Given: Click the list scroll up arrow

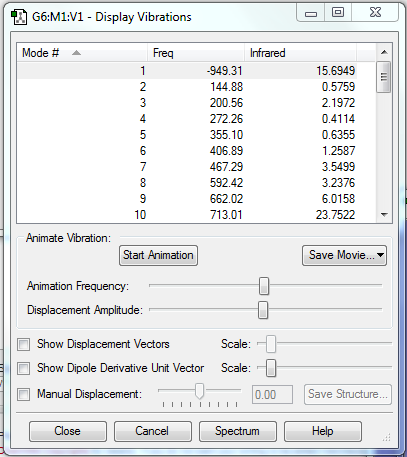Looking at the screenshot, I should click(384, 52).
